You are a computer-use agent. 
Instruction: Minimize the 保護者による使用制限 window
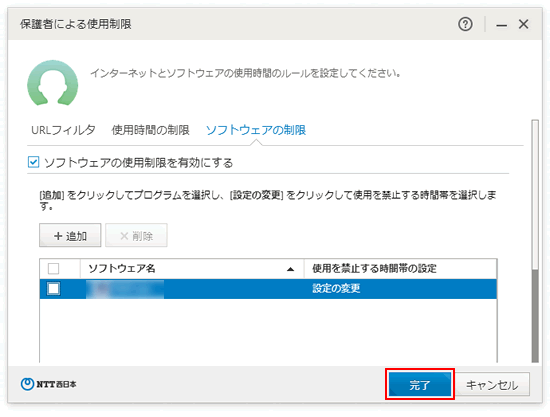coord(502,25)
